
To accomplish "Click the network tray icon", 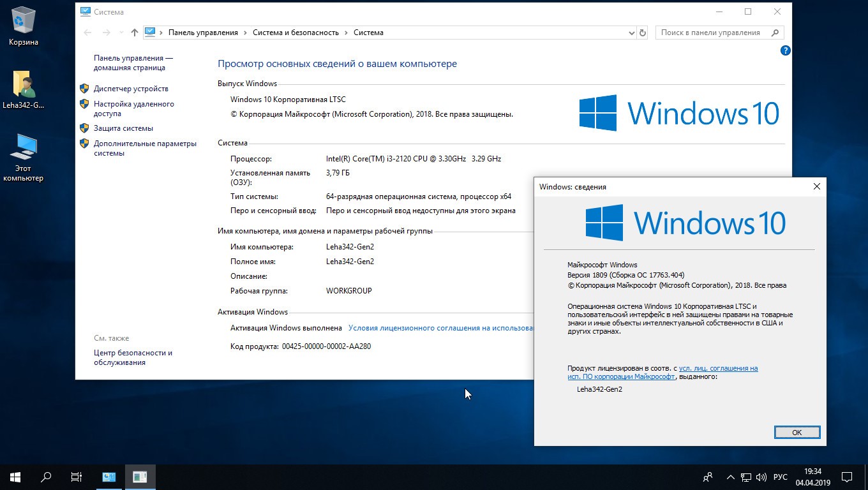I will (745, 477).
